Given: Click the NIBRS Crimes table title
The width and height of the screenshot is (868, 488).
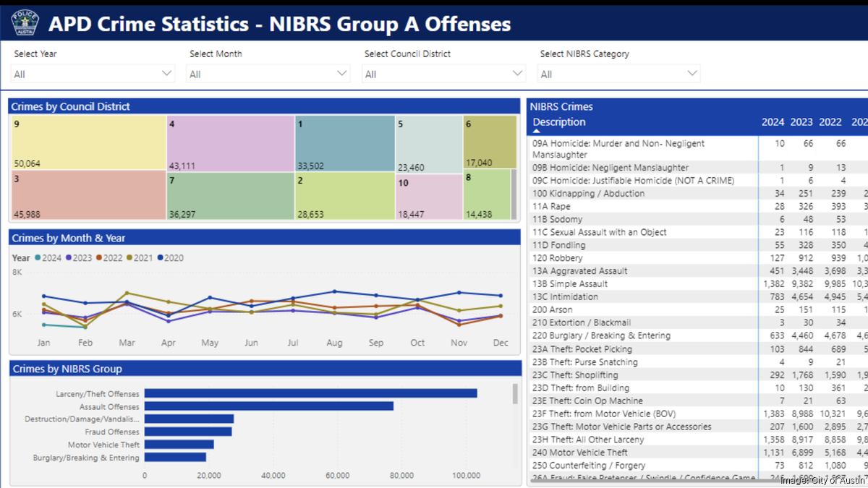Looking at the screenshot, I should pyautogui.click(x=561, y=106).
